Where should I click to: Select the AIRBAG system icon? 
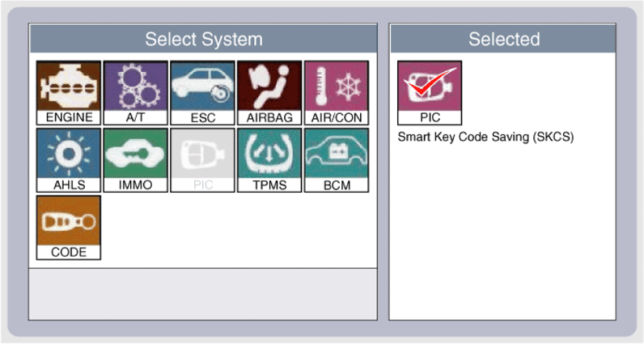click(269, 92)
